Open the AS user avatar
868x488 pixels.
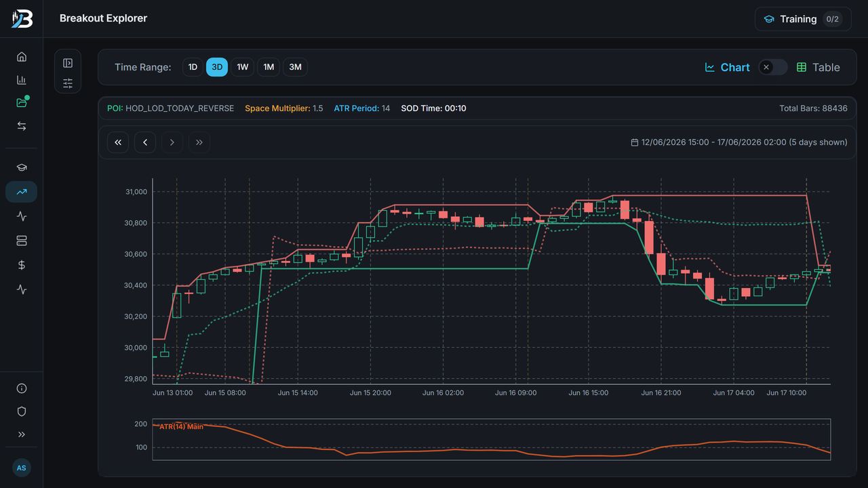point(22,468)
